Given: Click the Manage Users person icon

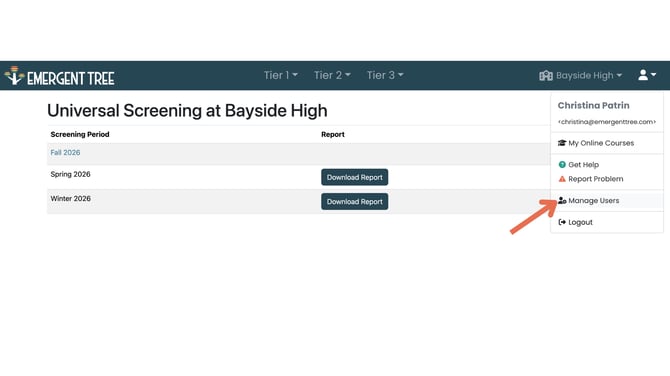Looking at the screenshot, I should [x=562, y=200].
